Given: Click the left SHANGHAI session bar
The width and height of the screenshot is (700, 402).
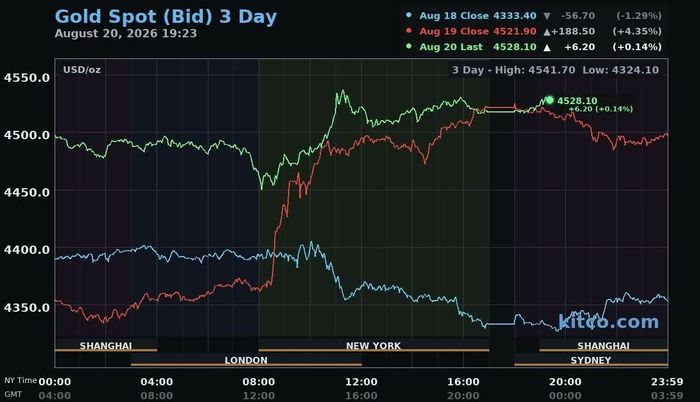Looking at the screenshot, I should click(106, 346).
